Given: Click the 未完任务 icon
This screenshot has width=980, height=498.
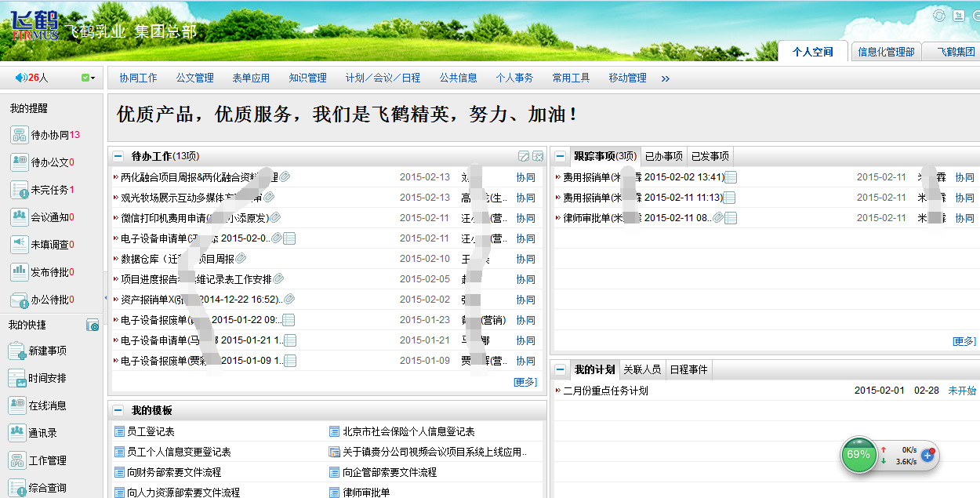Looking at the screenshot, I should (19, 190).
